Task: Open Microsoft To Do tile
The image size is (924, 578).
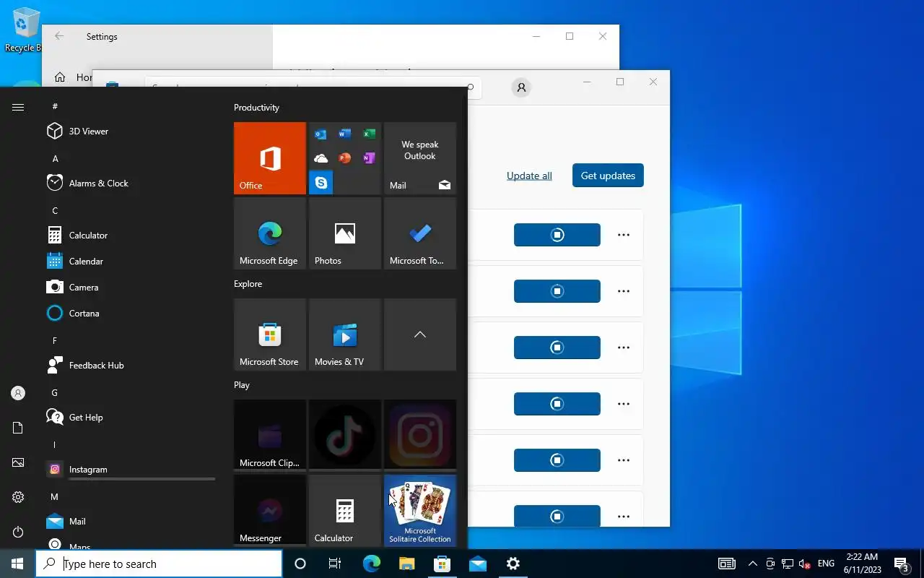Action: (420, 233)
